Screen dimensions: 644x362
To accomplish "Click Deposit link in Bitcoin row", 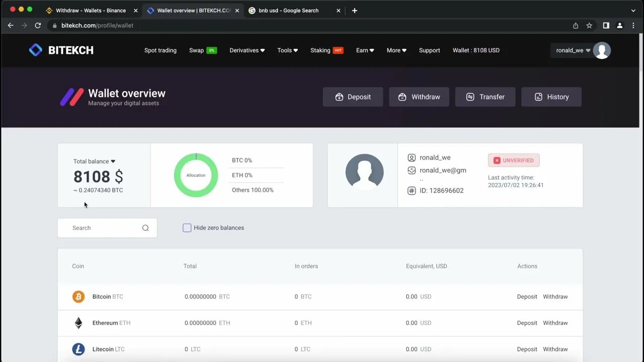I will click(x=527, y=297).
